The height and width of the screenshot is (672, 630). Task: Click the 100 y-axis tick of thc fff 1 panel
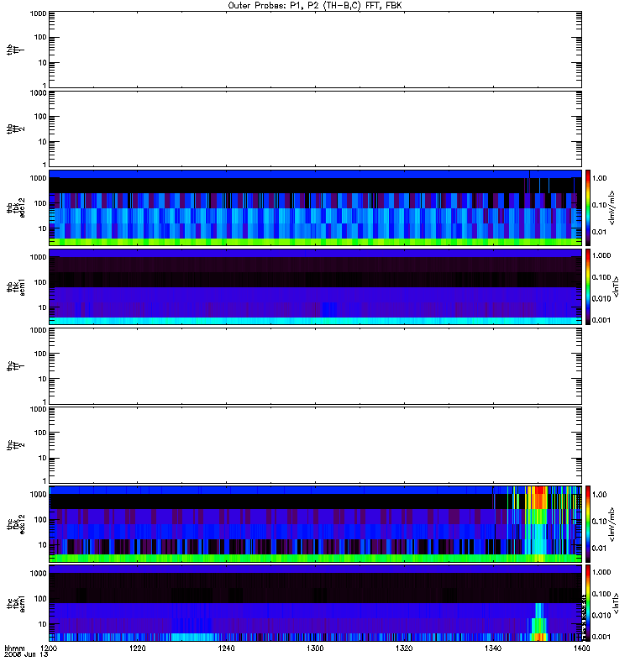coord(40,354)
